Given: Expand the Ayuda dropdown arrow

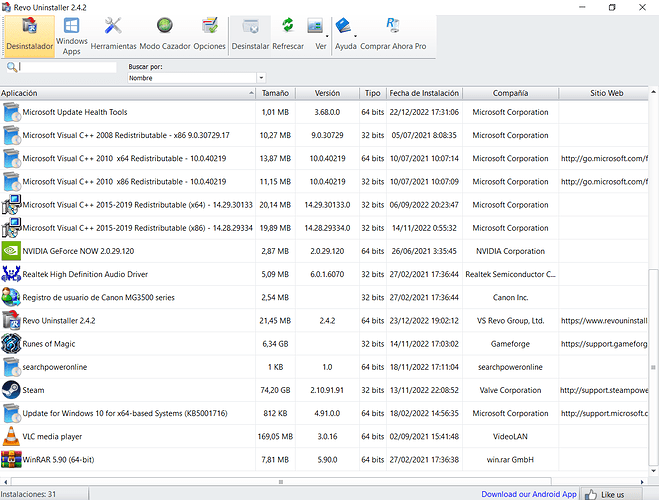Looking at the screenshot, I should (355, 36).
